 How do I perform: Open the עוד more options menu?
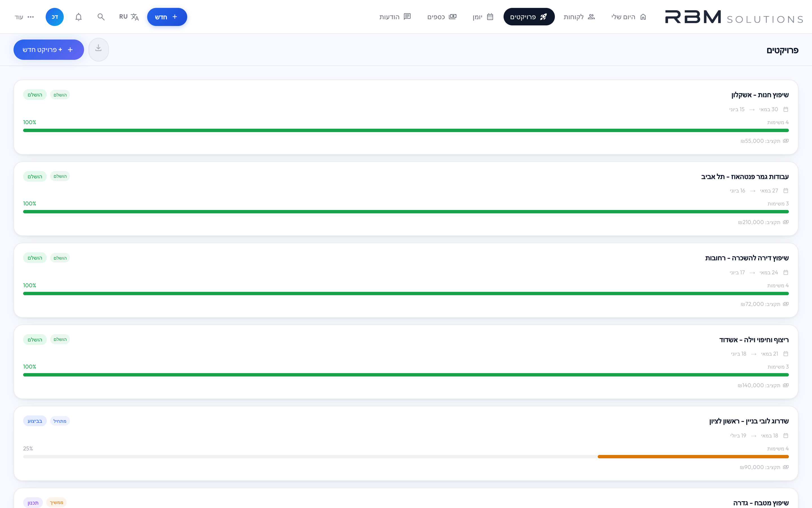(x=25, y=17)
